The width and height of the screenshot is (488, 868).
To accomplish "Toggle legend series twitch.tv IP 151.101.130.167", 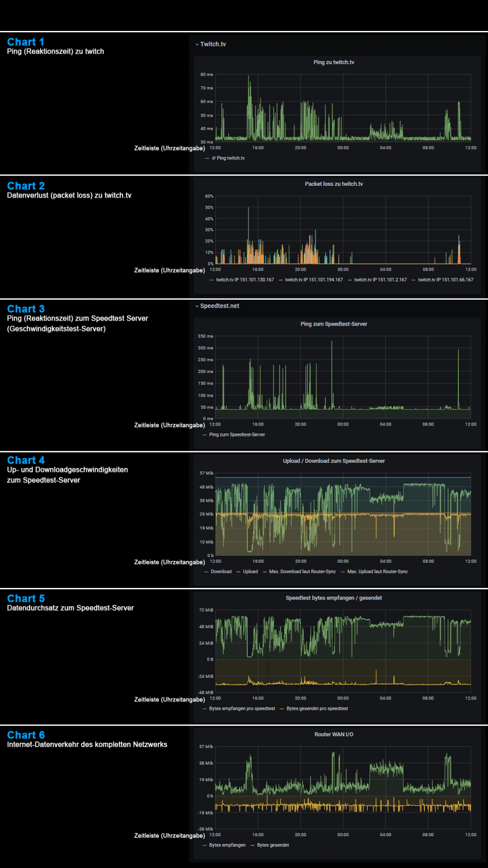I will (245, 280).
